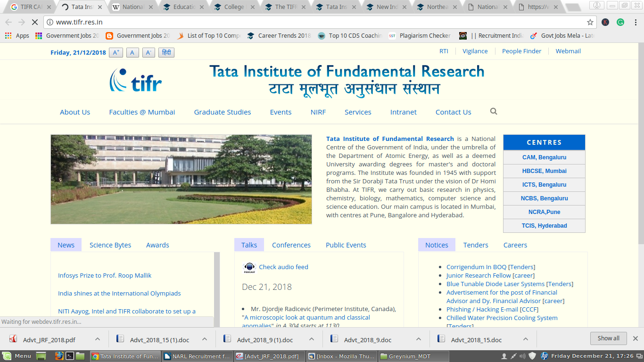Screen dimensions: 644x362
Task: Expand options for Advt_2018_9.doc download
Action: point(419,339)
